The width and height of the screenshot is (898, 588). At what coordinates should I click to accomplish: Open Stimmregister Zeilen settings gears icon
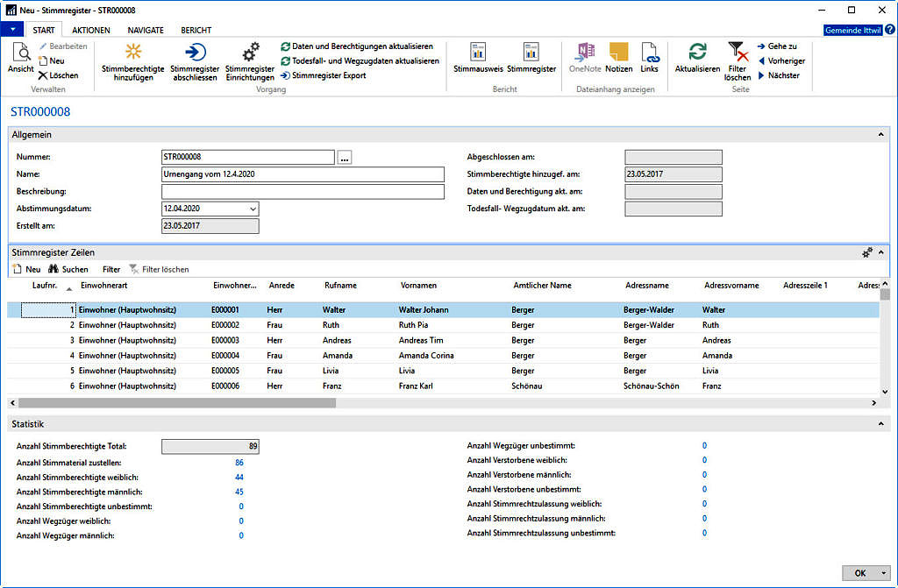click(x=867, y=251)
